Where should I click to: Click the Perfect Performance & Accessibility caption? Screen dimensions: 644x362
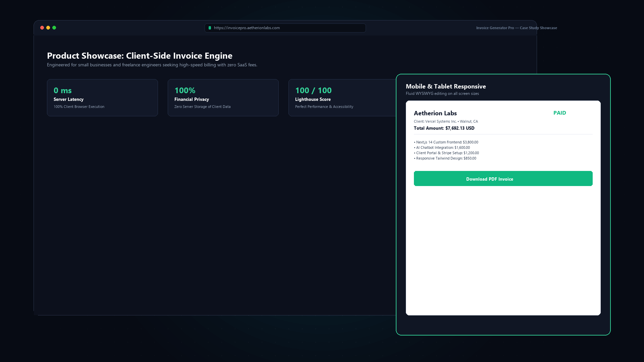pos(324,107)
